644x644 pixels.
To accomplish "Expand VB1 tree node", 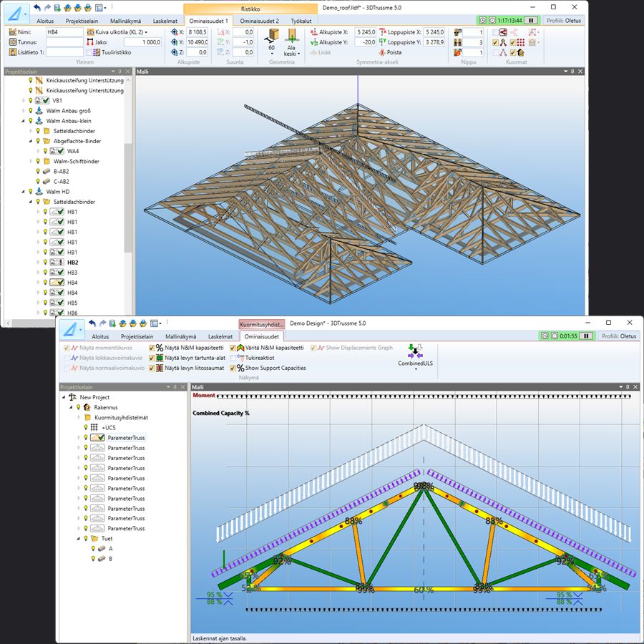I will point(23,100).
